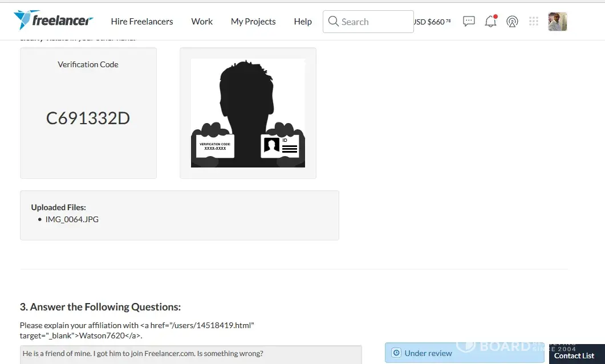
Task: Click the search magnifier icon
Action: (x=334, y=22)
